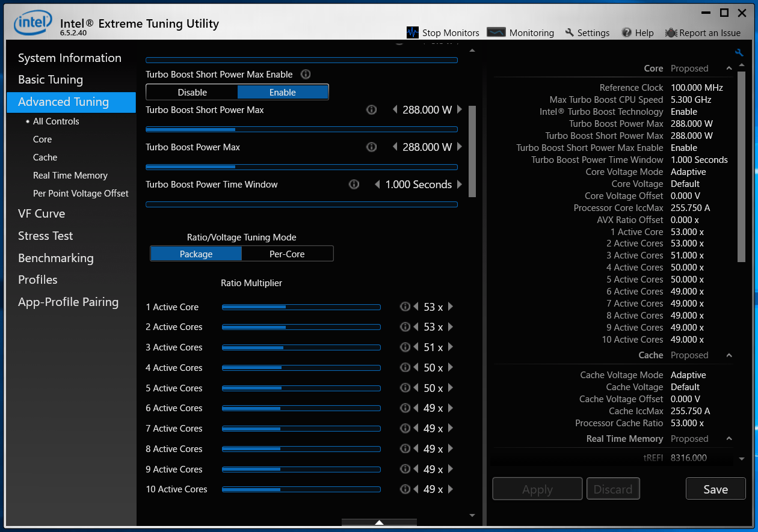The width and height of the screenshot is (758, 532).
Task: Open Basic Tuning section
Action: coord(51,79)
